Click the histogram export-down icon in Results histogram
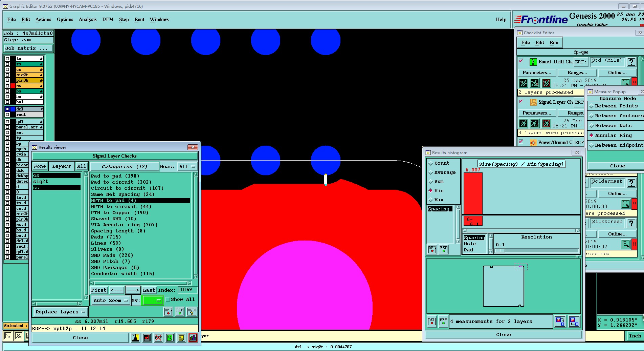The image size is (644, 351). point(560,321)
